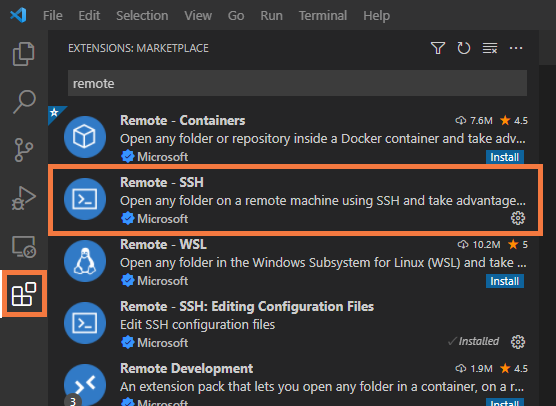Screen dimensions: 556x406
Task: Select the Extensions view icon
Action: [24, 294]
